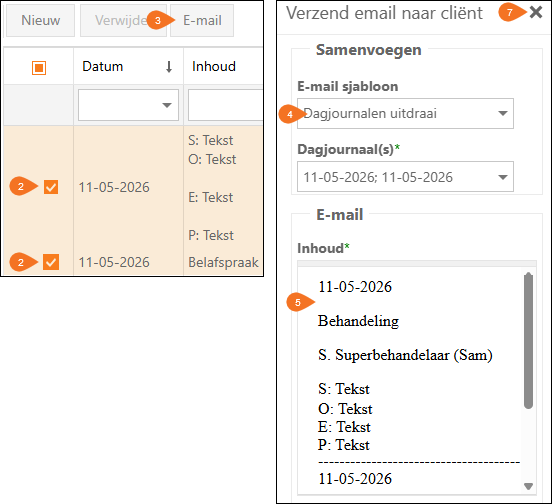This screenshot has width=552, height=504.
Task: Close the Verzend email naar cliënt panel
Action: 535,12
